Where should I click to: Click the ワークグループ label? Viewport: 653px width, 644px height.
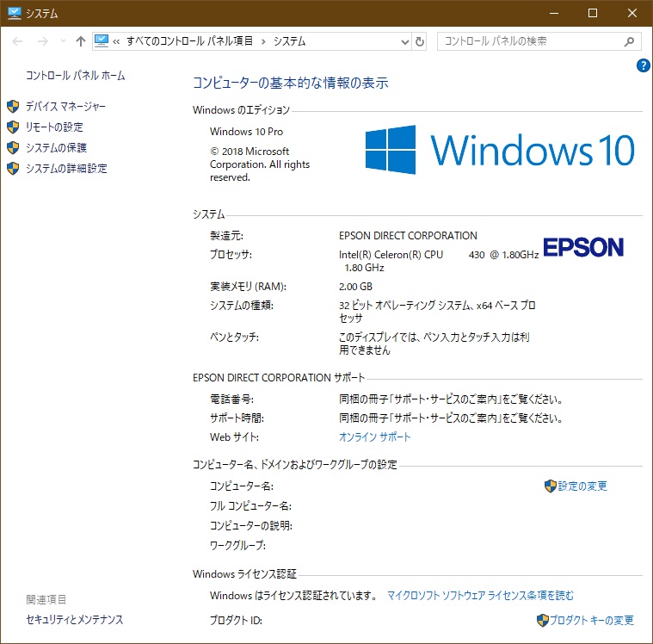click(x=237, y=545)
